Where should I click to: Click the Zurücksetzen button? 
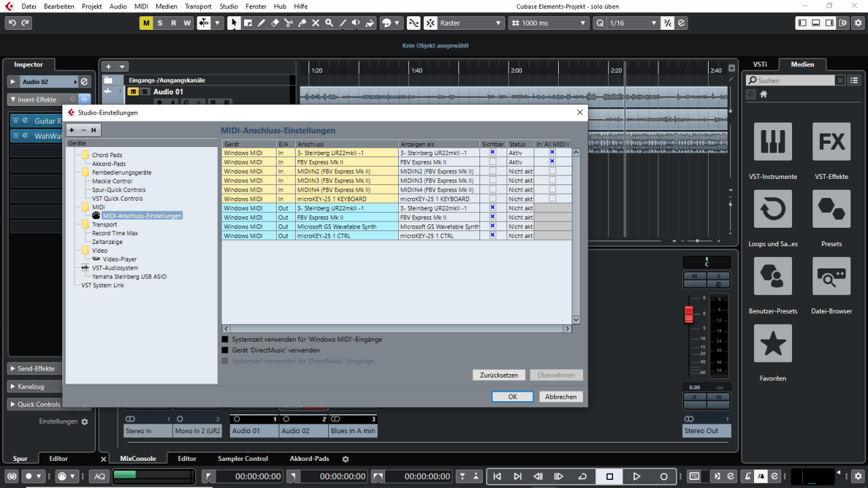(x=499, y=375)
